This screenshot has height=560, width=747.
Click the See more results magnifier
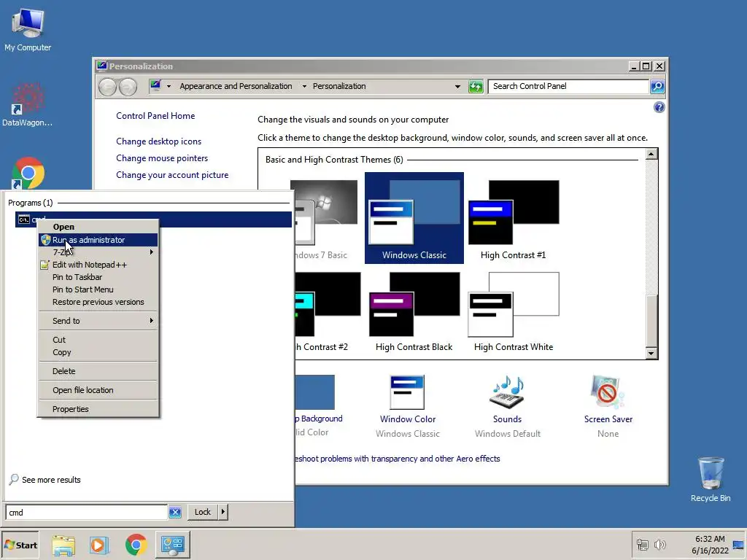[14, 479]
